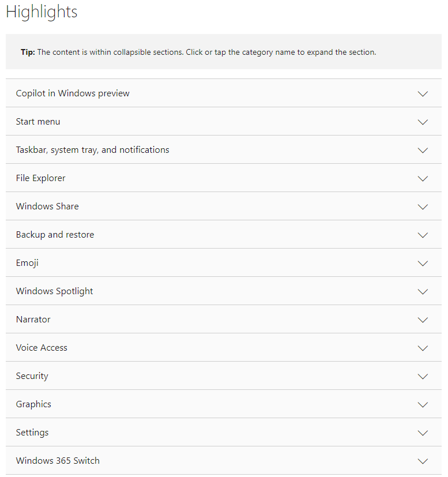Expand the Voice Access section
448x477 pixels.
click(x=224, y=347)
